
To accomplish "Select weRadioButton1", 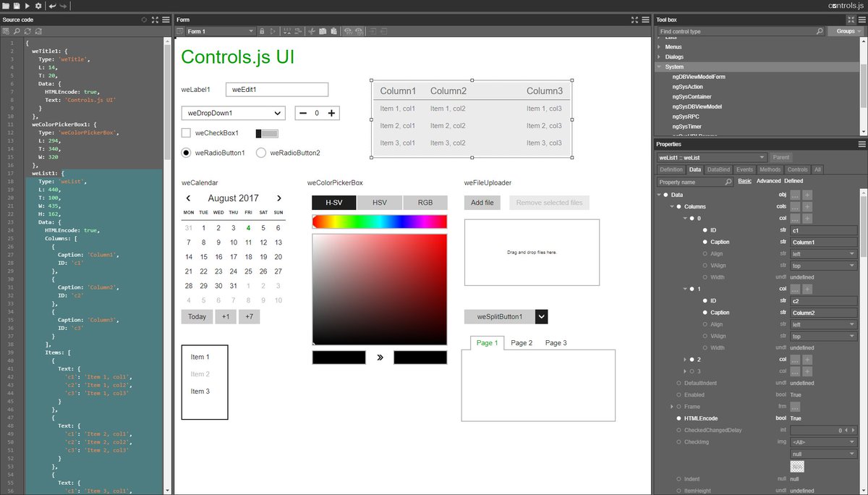I will 186,153.
